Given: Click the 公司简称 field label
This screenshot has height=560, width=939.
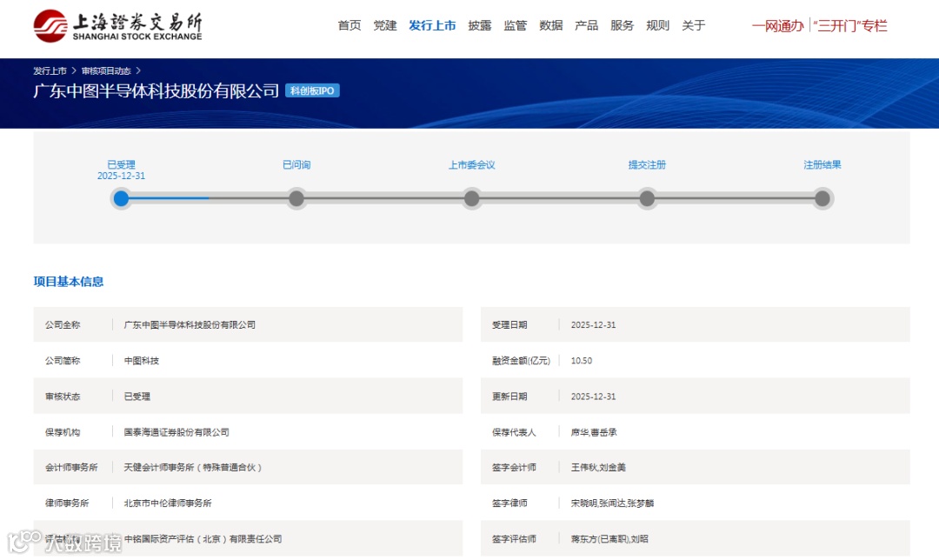Looking at the screenshot, I should click(63, 361).
